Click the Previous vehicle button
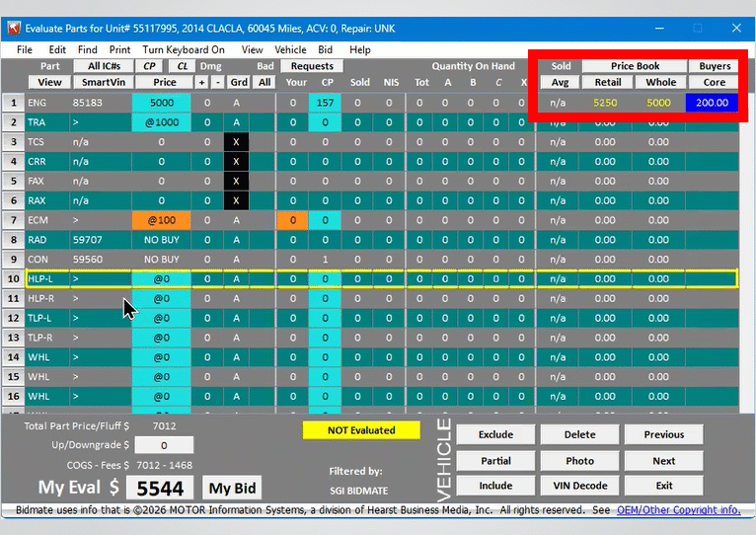 (x=664, y=434)
